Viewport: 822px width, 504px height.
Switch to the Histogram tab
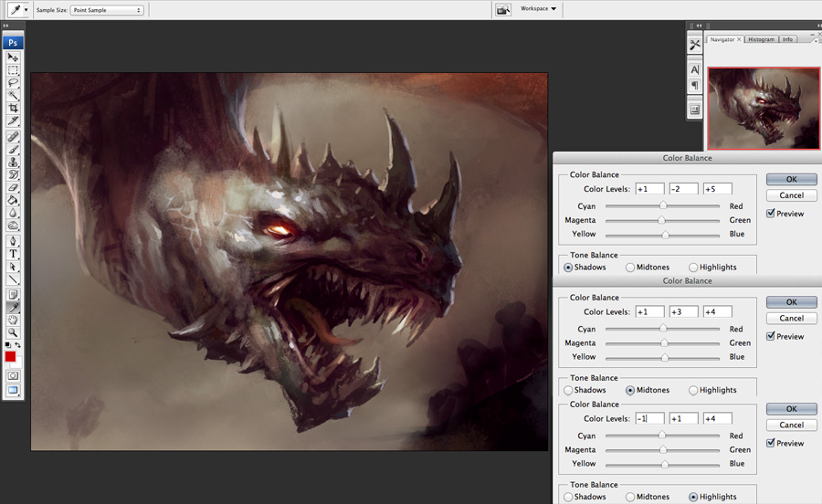[x=761, y=39]
